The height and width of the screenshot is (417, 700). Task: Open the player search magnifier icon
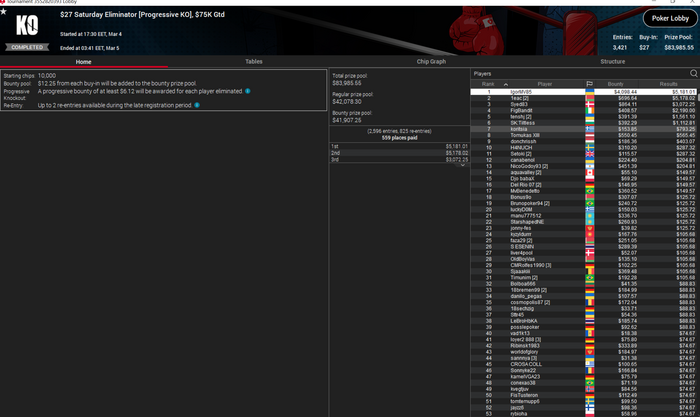click(x=694, y=73)
